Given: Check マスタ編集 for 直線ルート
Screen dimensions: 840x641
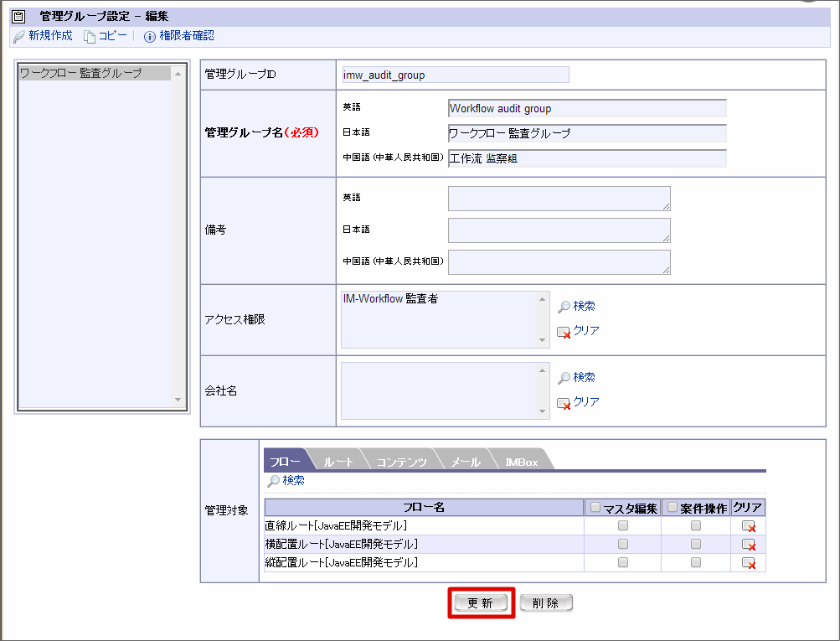Looking at the screenshot, I should point(623,525).
